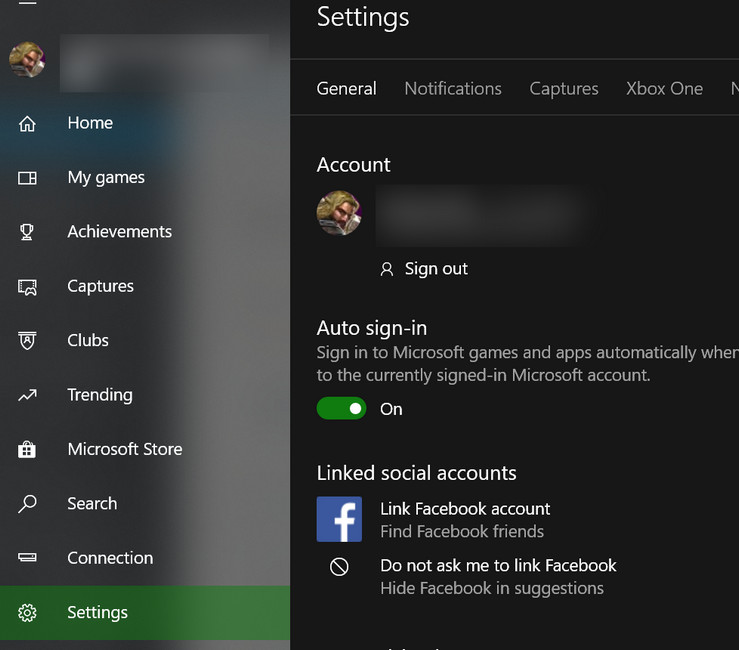
Task: Open My games from sidebar
Action: click(145, 178)
